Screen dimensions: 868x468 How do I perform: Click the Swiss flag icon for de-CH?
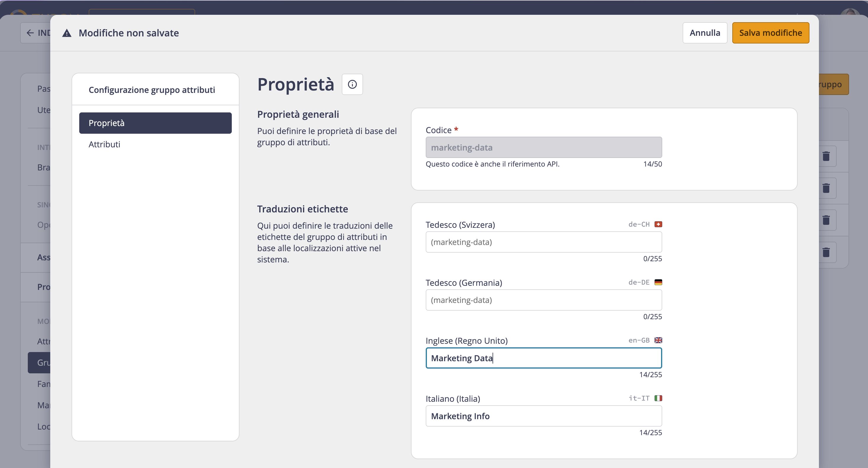point(658,224)
